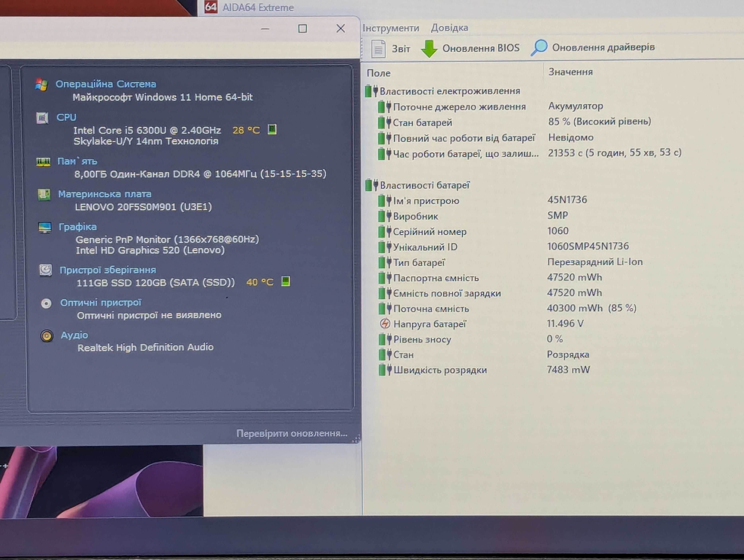
Task: Click the Перезарядний Li-Ion value
Action: coord(595,262)
